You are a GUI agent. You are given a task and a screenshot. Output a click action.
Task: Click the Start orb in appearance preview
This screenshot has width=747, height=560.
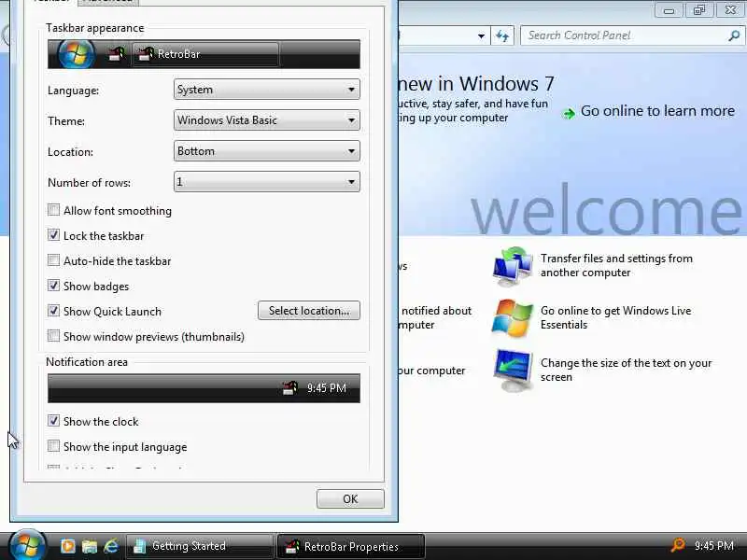pyautogui.click(x=77, y=54)
